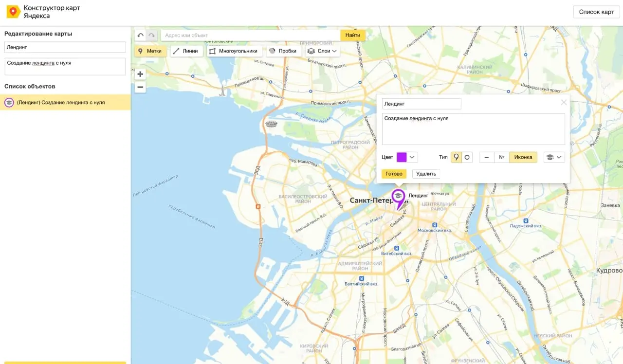Screen dimensions: 623x364
Task: Click the address search input field
Action: [x=250, y=35]
